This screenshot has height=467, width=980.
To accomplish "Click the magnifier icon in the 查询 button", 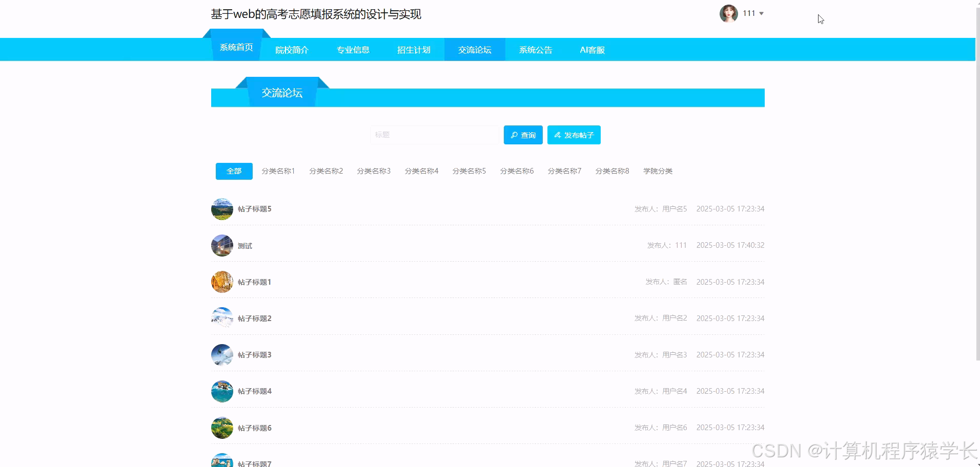I will coord(515,135).
